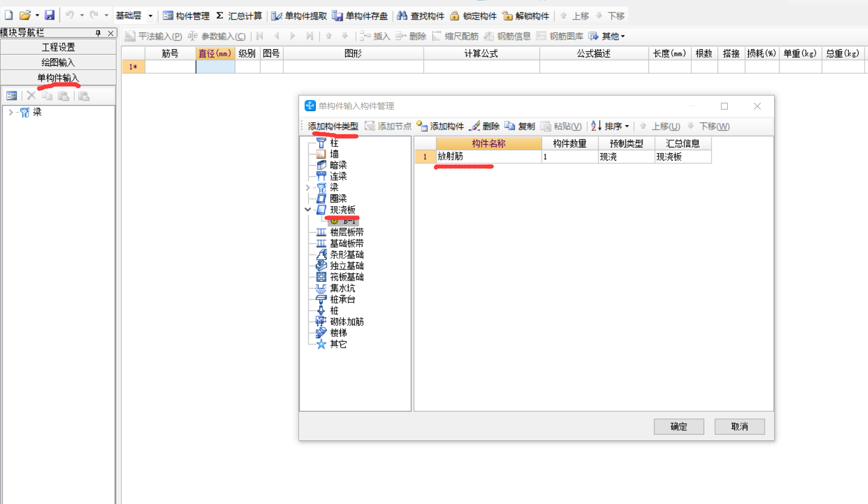The image size is (868, 504).
Task: Confirm with the 确定 button
Action: tap(679, 426)
